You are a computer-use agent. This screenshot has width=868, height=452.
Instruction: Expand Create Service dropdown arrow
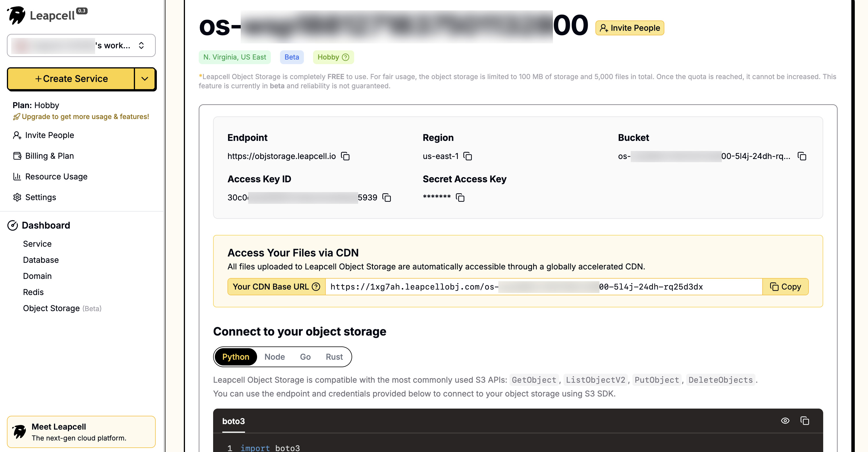click(145, 79)
